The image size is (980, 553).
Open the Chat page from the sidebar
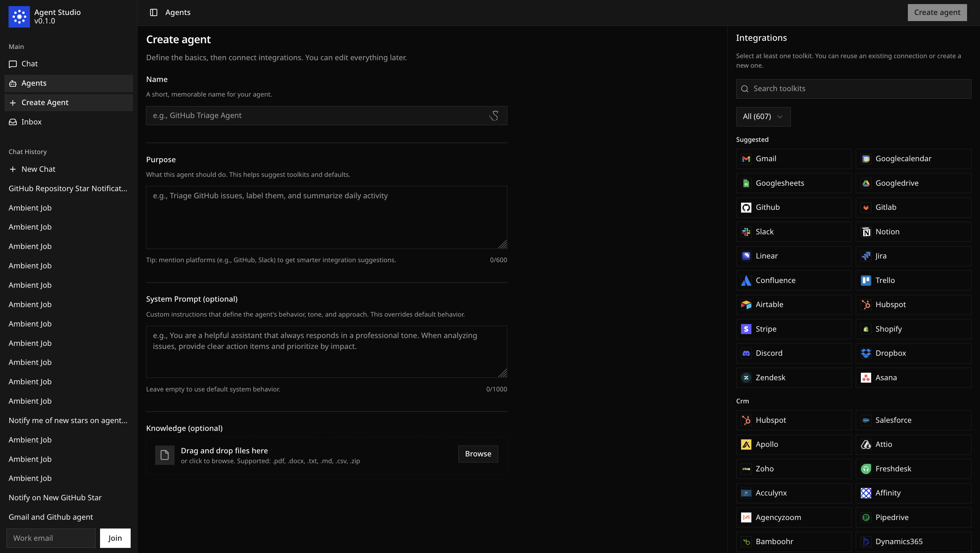[x=30, y=64]
